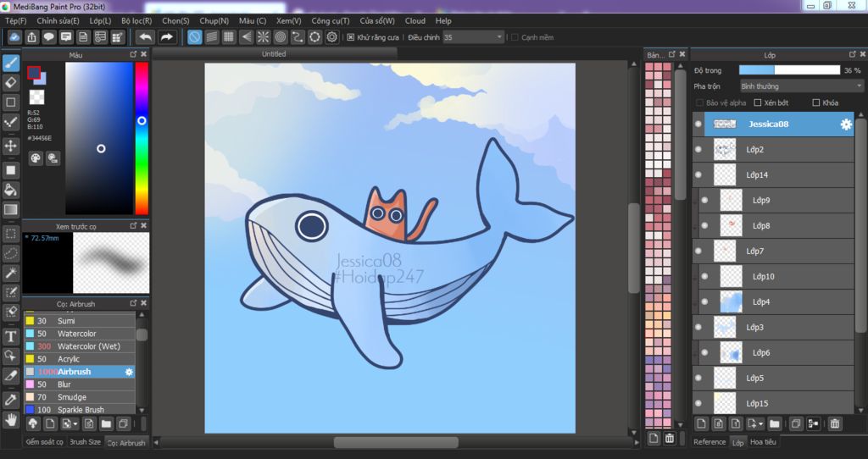Enable the Xén bớt clipping checkbox
Screen dimensions: 868x459
(758, 102)
